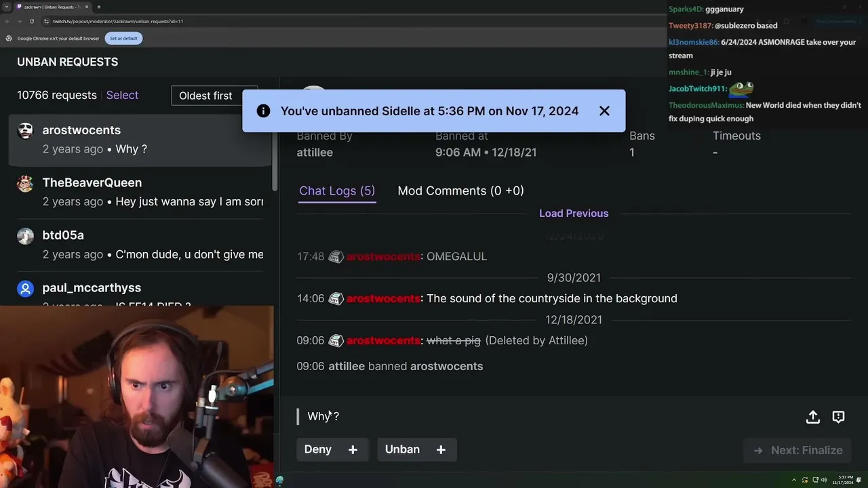Click the report message icon
Image resolution: width=868 pixels, height=488 pixels.
[838, 417]
